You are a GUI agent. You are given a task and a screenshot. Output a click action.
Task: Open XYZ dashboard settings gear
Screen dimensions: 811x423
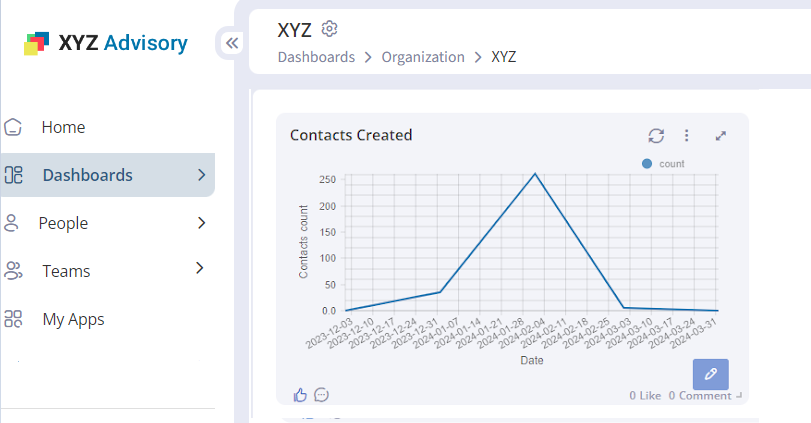coord(331,29)
